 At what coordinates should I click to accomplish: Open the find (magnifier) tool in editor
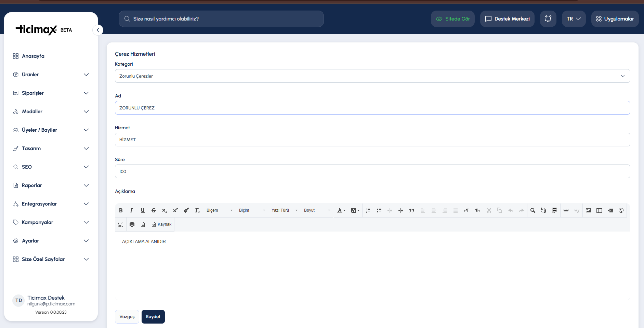tap(533, 210)
